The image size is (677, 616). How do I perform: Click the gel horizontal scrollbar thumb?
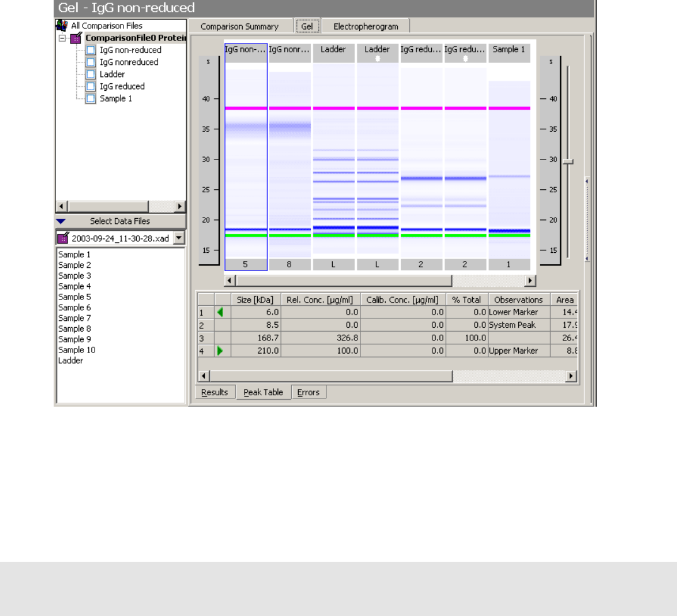point(344,281)
